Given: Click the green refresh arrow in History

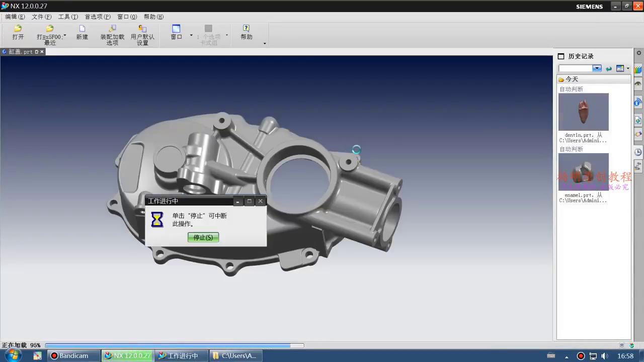Looking at the screenshot, I should 609,68.
